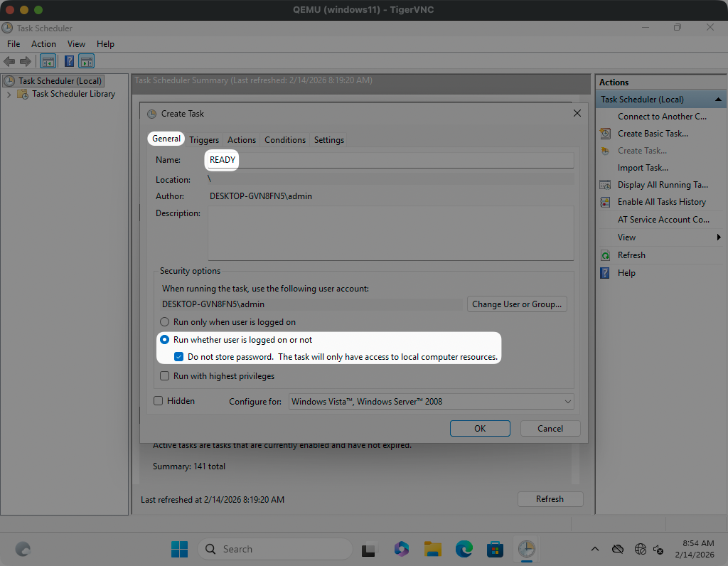Click the Refresh icon in the Actions pane
Image resolution: width=728 pixels, height=566 pixels.
click(x=605, y=255)
